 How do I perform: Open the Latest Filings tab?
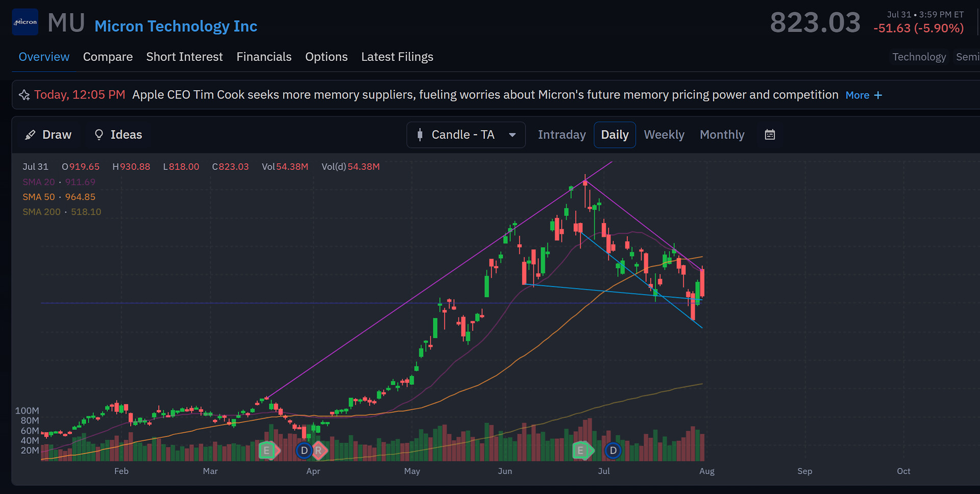point(397,57)
